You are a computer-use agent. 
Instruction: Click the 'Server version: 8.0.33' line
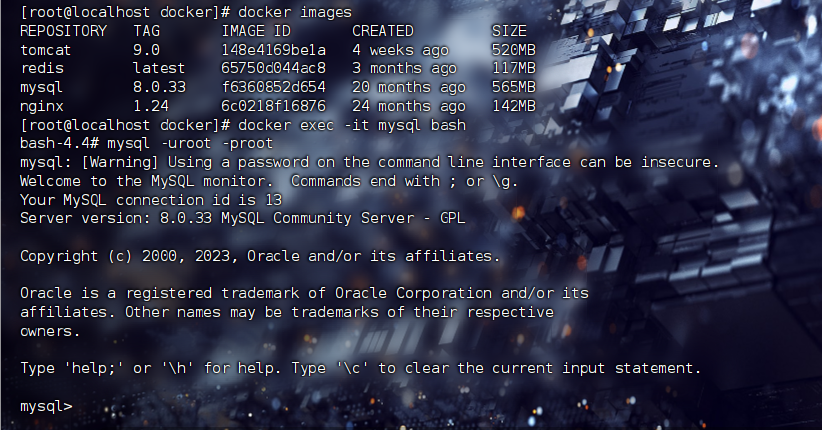coord(243,218)
